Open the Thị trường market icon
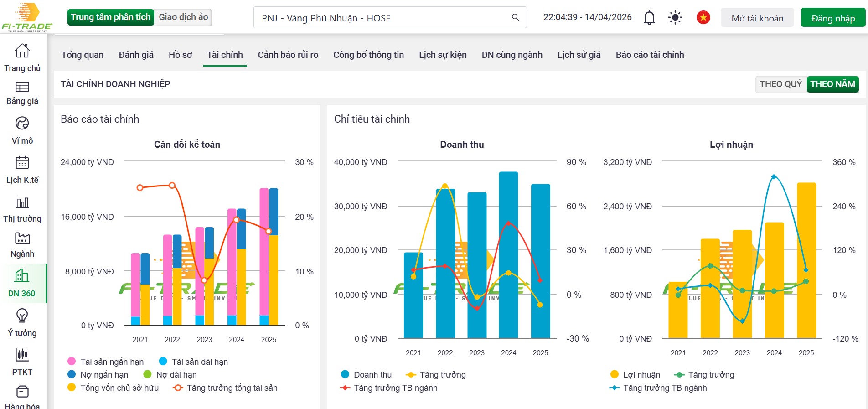The height and width of the screenshot is (409, 868). point(22,202)
